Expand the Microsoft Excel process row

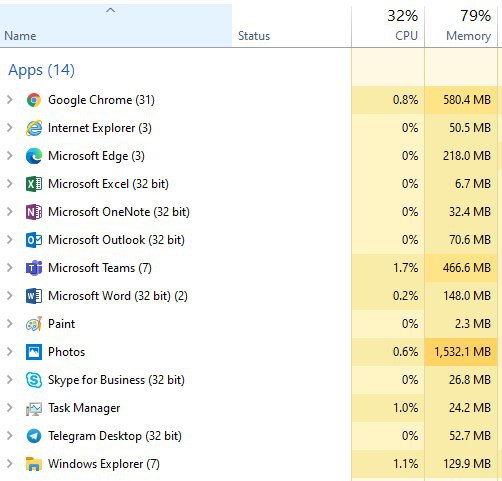(10, 184)
